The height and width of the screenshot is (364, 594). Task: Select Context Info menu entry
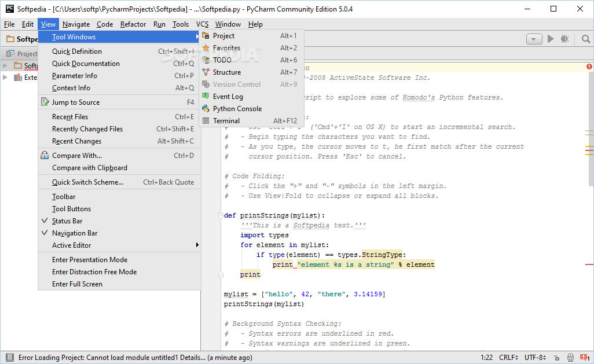(x=119, y=87)
